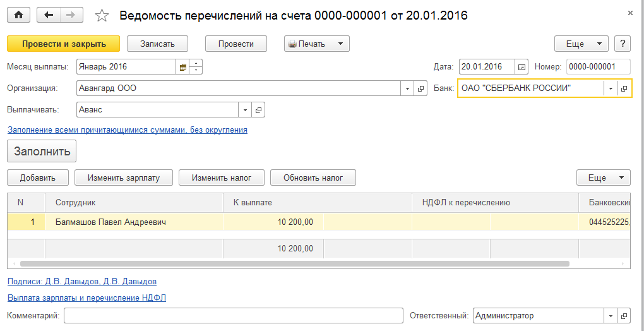This screenshot has height=331, width=644.
Task: Click the Комментарий text field
Action: click(233, 316)
